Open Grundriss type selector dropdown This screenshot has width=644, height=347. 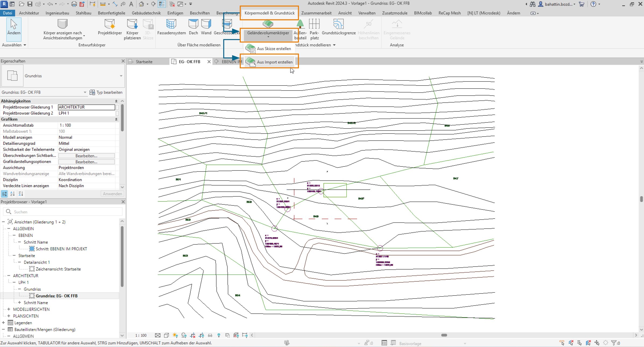121,76
